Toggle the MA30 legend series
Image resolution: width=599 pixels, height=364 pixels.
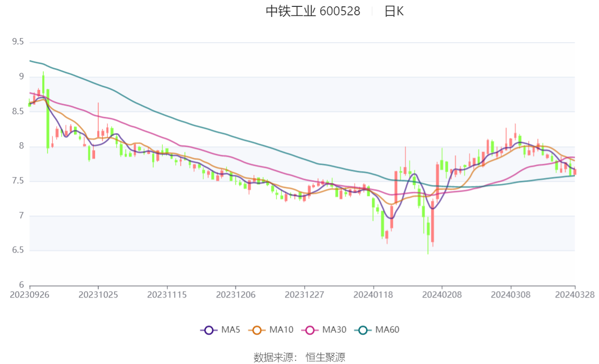click(324, 330)
